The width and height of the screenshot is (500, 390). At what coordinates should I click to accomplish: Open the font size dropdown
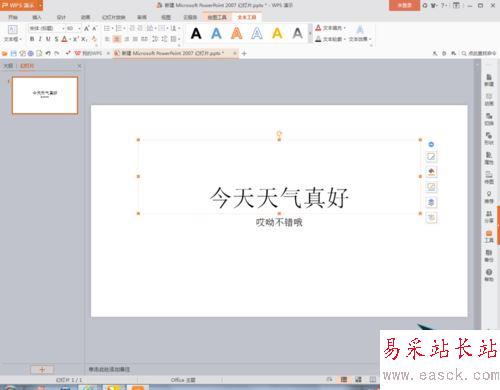point(79,28)
